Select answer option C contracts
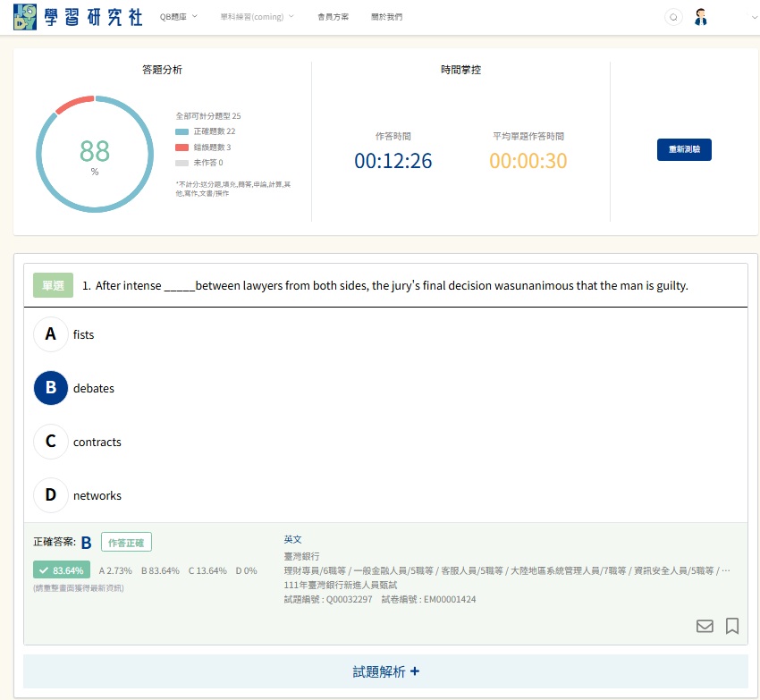The height and width of the screenshot is (700, 760). coord(51,442)
